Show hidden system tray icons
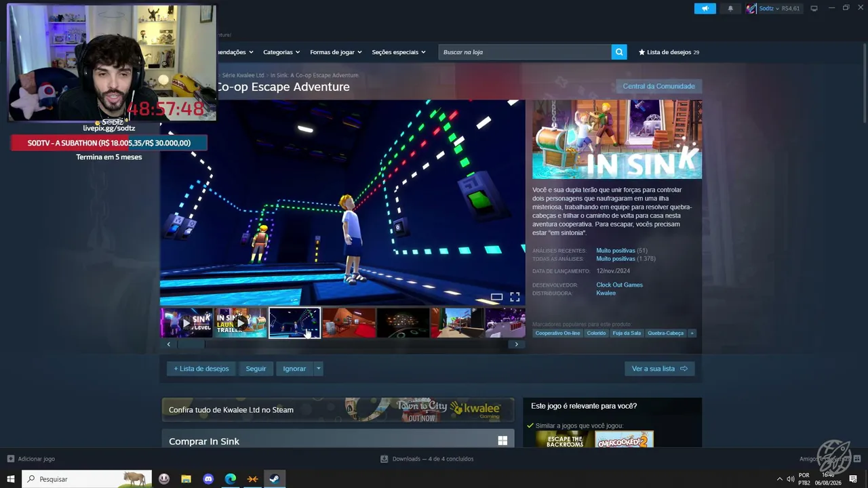The height and width of the screenshot is (488, 868). (x=780, y=479)
